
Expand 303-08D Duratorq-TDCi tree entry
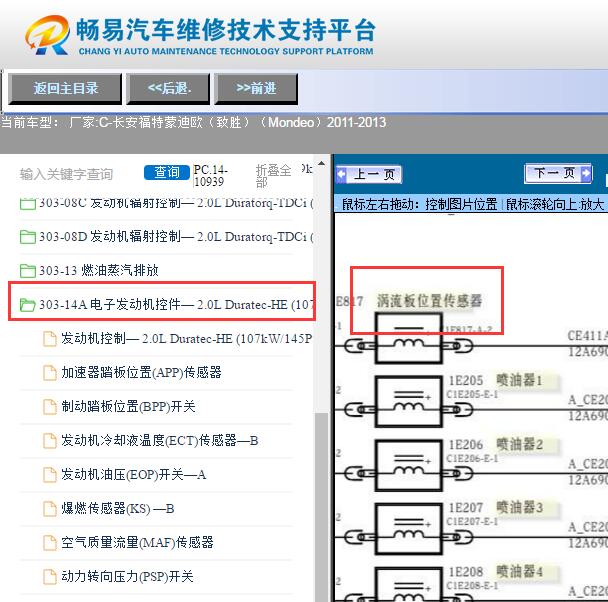point(176,236)
